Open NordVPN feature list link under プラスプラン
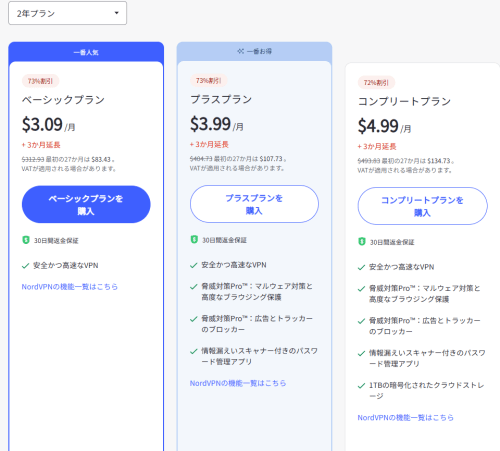The image size is (500, 451). 238,383
